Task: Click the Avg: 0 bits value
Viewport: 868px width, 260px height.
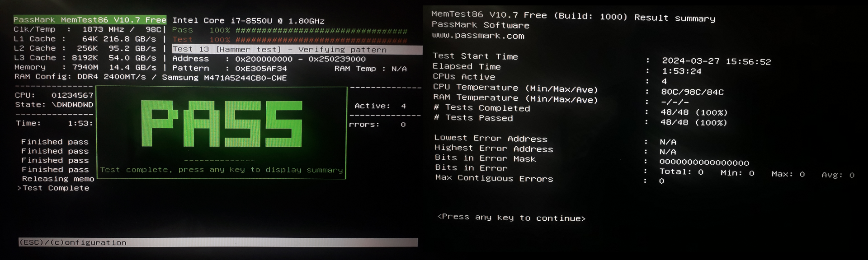Action: coord(838,175)
